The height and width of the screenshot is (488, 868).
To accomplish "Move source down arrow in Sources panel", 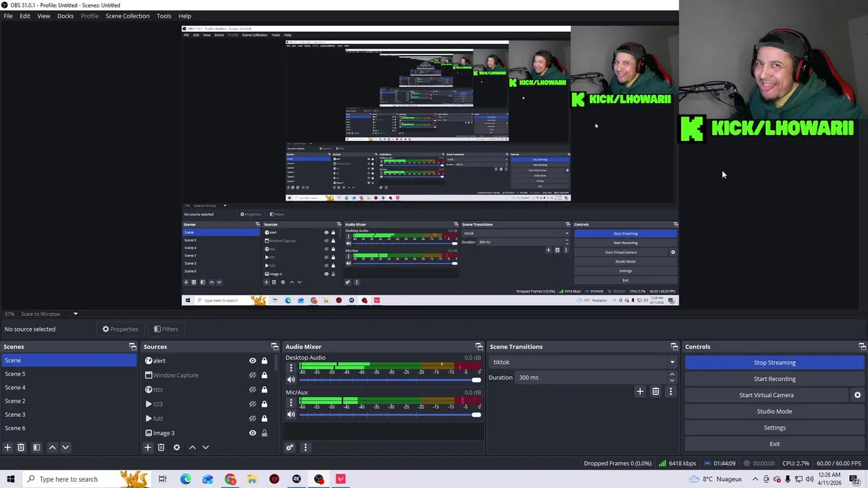I will click(x=205, y=447).
